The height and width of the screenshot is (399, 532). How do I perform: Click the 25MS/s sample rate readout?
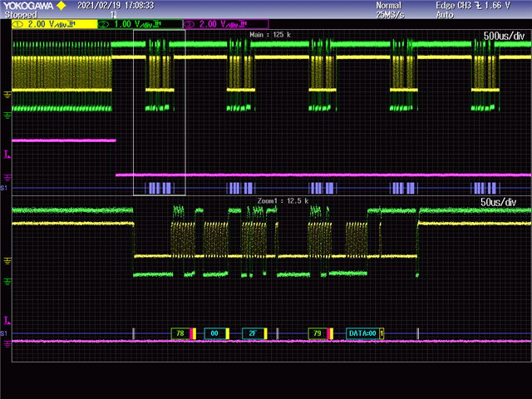click(390, 15)
